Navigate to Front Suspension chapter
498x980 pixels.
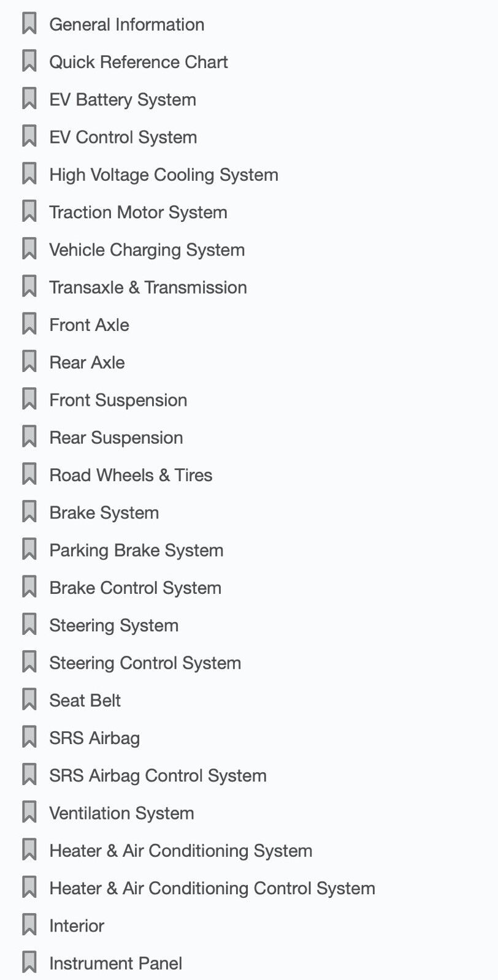tap(118, 400)
